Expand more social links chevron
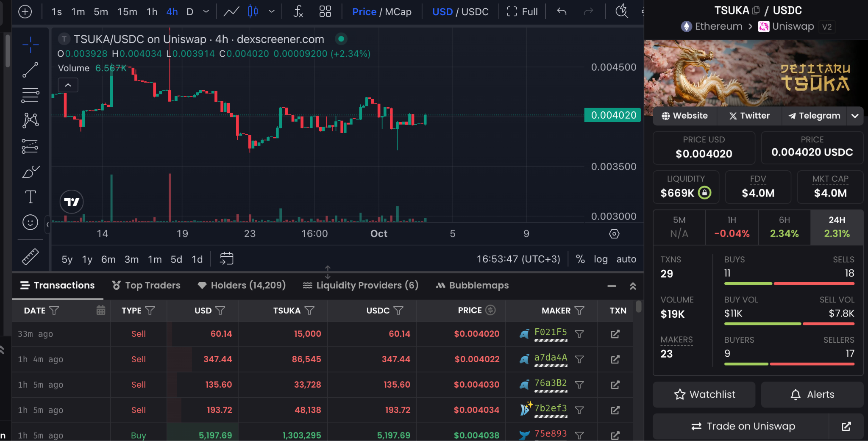This screenshot has width=868, height=441. click(855, 116)
